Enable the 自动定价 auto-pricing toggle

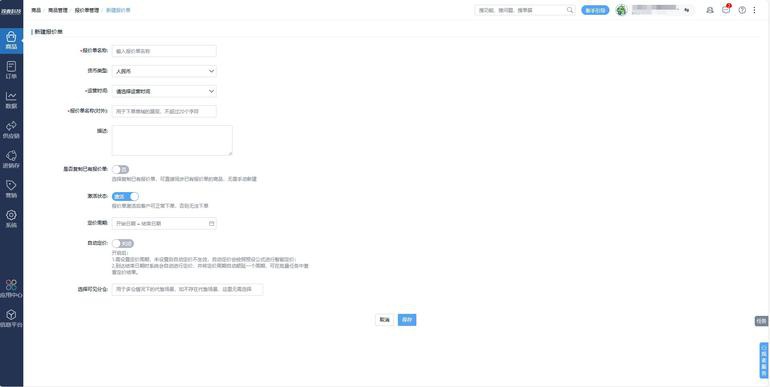[x=123, y=244]
